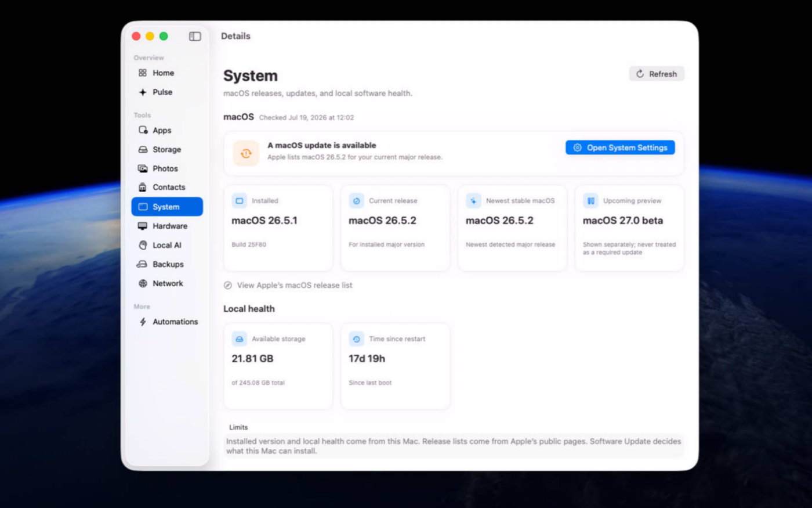Refresh the System details
The height and width of the screenshot is (508, 812).
coord(657,74)
